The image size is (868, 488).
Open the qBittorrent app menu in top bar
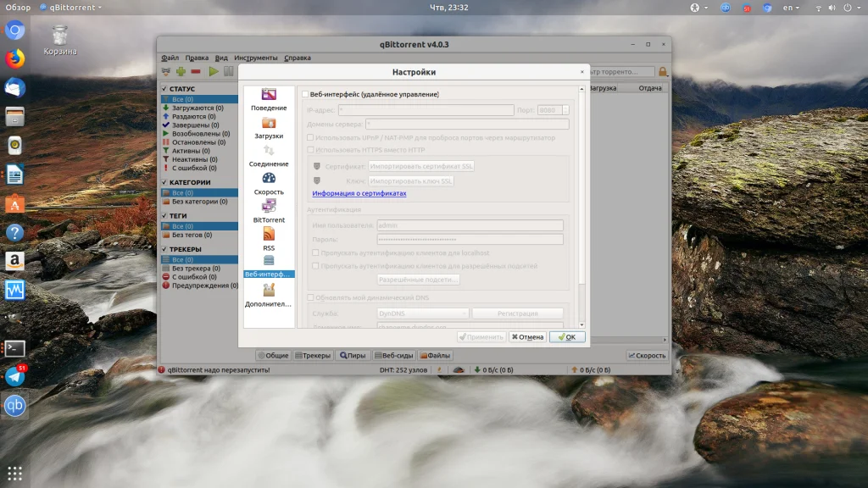pyautogui.click(x=71, y=7)
